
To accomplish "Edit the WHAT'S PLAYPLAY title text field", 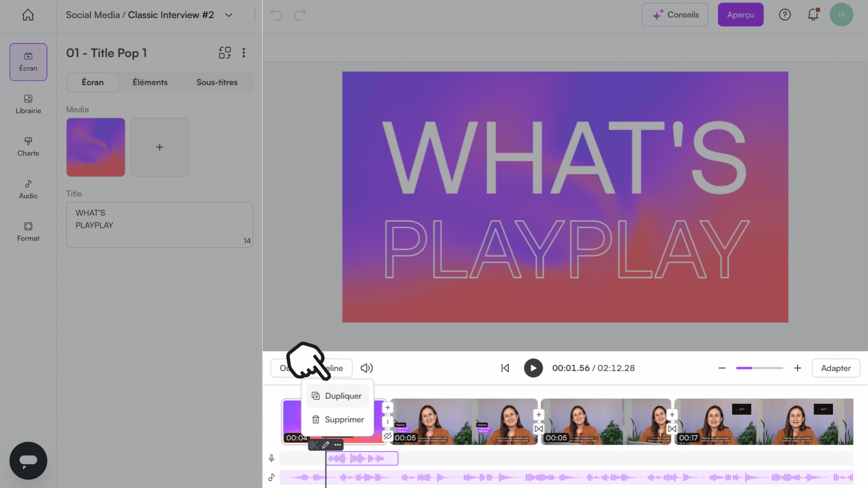I will pos(159,225).
